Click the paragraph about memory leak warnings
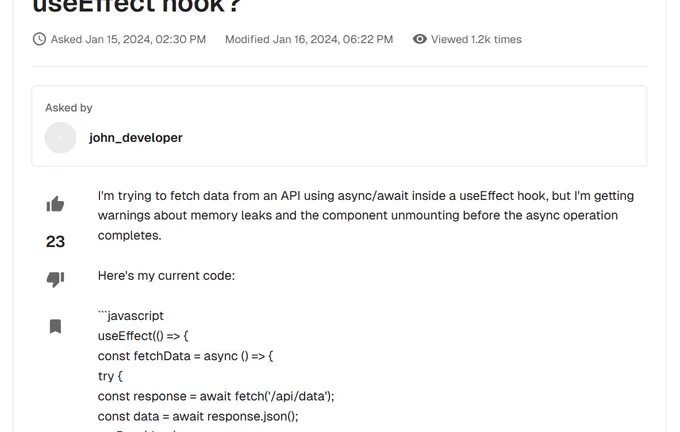Screen dimensions: 680x432 [x=366, y=216]
